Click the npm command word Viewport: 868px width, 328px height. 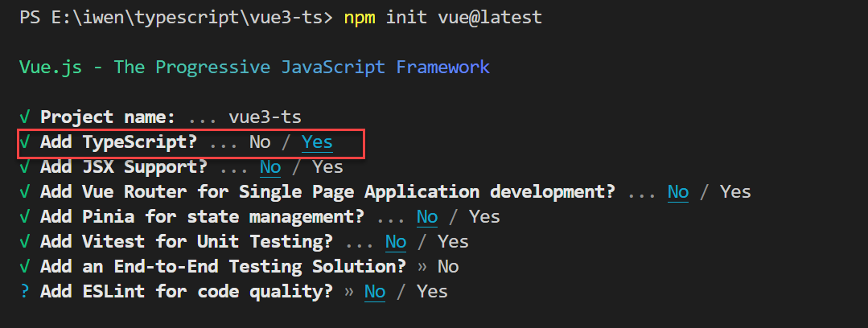[360, 18]
